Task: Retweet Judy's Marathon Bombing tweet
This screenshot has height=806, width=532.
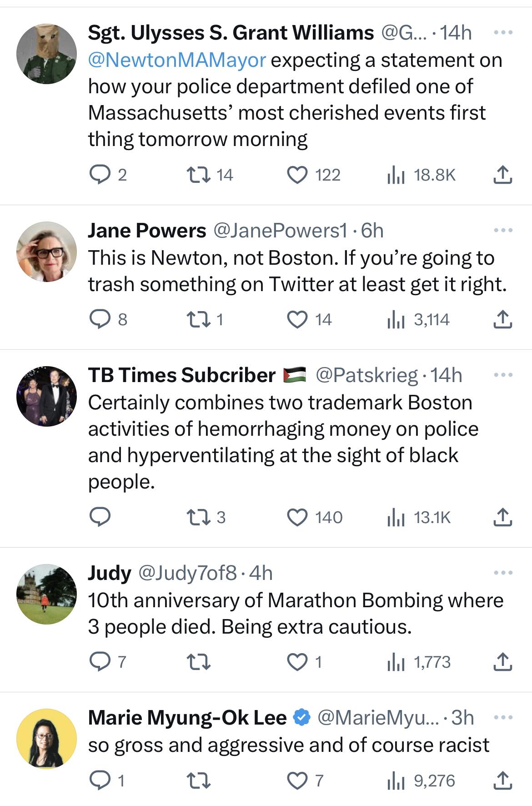Action: (x=199, y=662)
